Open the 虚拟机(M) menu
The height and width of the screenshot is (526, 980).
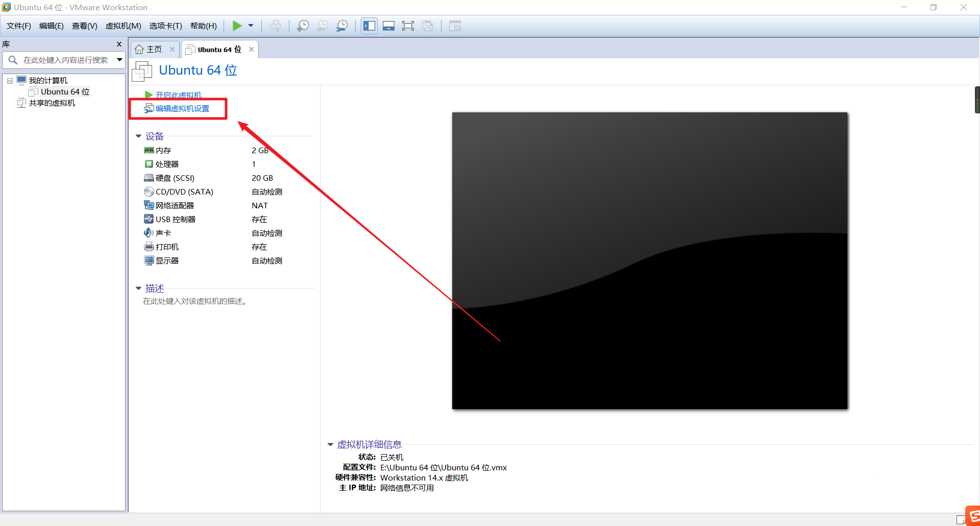(x=124, y=26)
